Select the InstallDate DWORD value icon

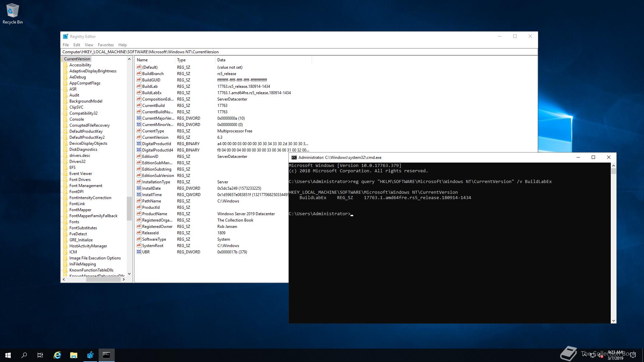[x=139, y=188]
